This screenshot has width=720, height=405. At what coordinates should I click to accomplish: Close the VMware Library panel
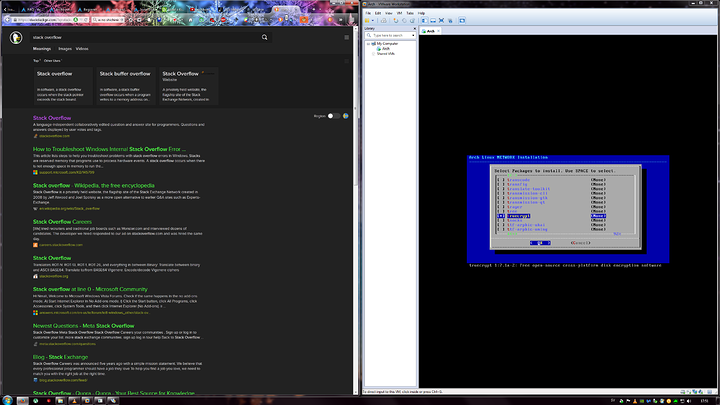click(x=415, y=28)
